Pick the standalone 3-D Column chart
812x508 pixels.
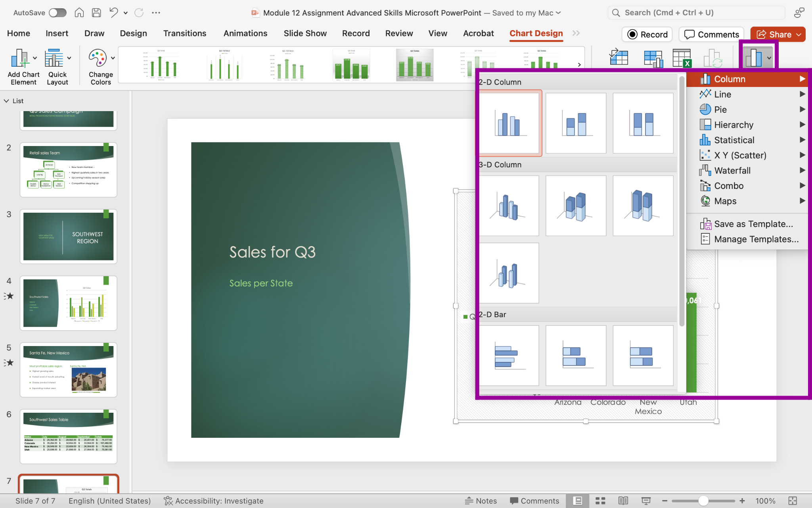point(509,273)
